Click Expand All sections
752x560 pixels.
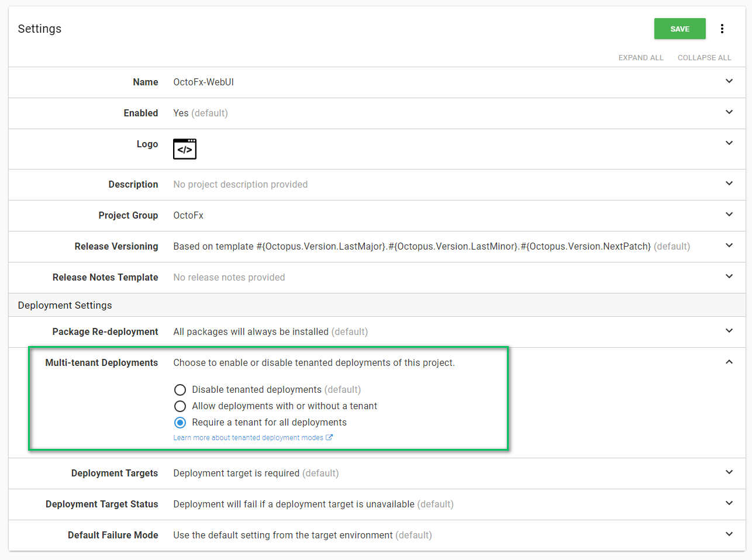[x=641, y=58]
